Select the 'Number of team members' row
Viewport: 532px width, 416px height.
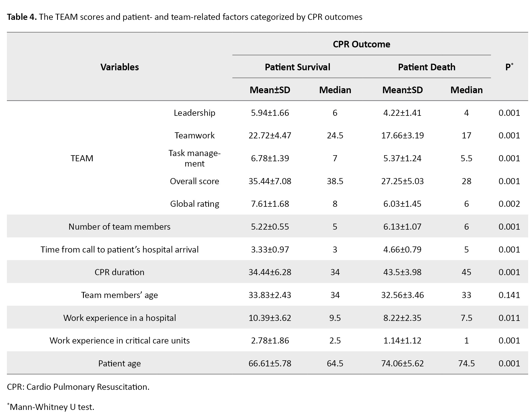(x=119, y=227)
